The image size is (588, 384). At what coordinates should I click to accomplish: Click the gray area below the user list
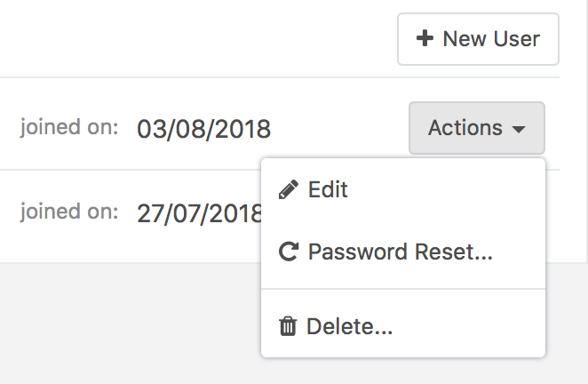coord(124,324)
